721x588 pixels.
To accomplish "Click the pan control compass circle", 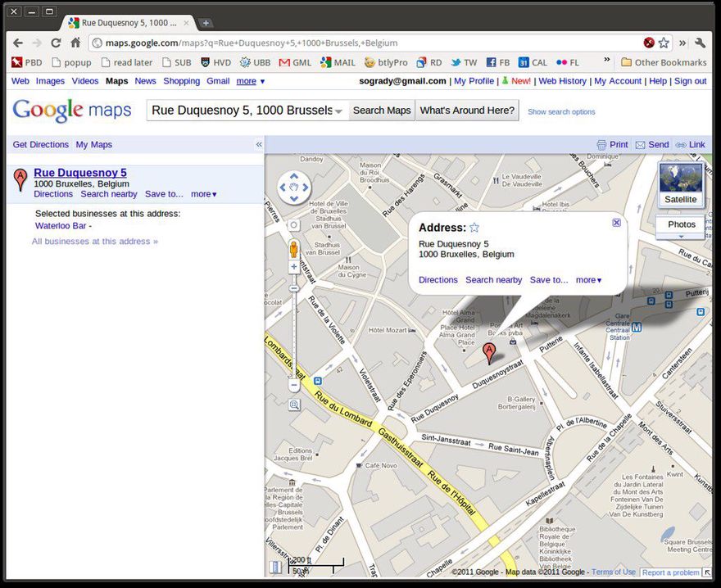I will click(294, 188).
